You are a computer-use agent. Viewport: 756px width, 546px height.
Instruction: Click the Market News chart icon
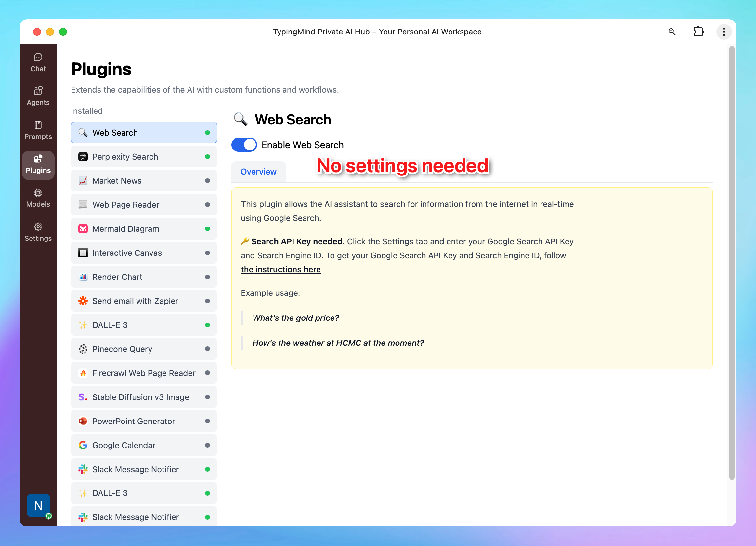click(83, 181)
